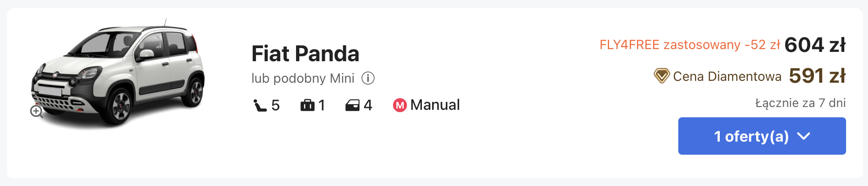The width and height of the screenshot is (868, 186).
Task: Click the 'Manual' transmission label
Action: pyautogui.click(x=435, y=105)
